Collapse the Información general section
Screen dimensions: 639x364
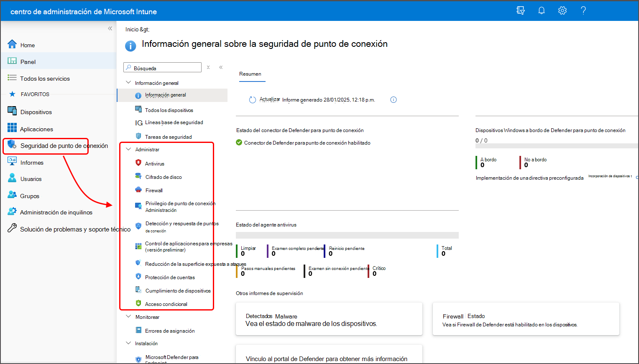(x=128, y=82)
